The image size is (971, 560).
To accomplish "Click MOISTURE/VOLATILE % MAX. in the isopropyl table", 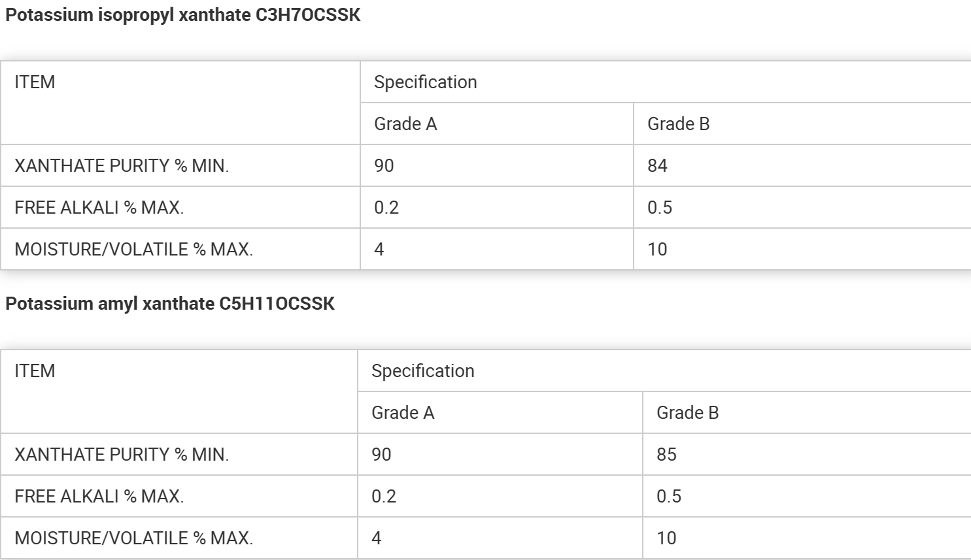I will tap(133, 250).
